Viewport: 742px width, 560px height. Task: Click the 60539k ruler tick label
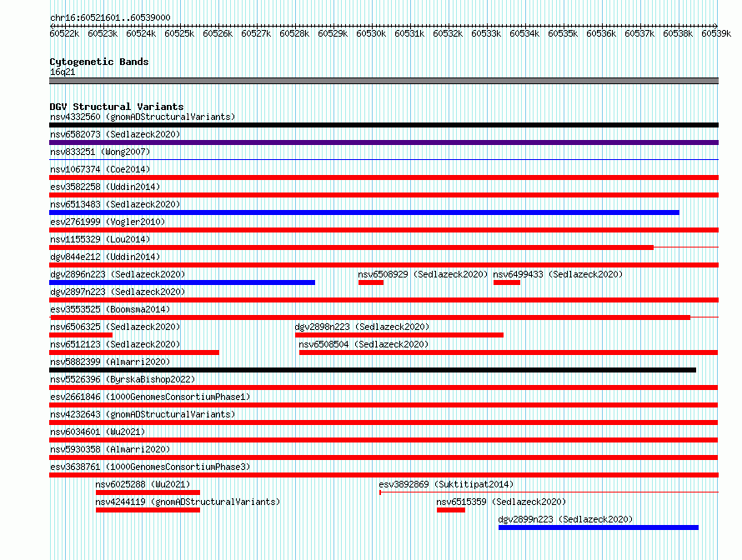[x=716, y=33]
